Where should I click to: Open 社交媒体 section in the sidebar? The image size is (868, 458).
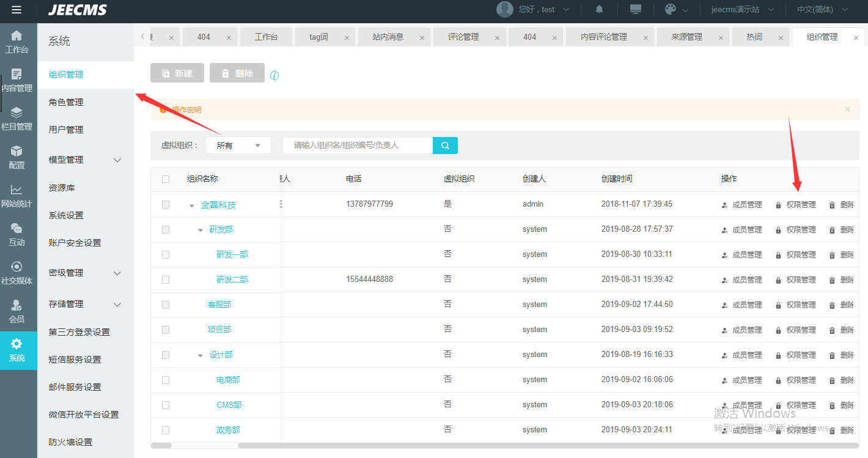pyautogui.click(x=17, y=273)
